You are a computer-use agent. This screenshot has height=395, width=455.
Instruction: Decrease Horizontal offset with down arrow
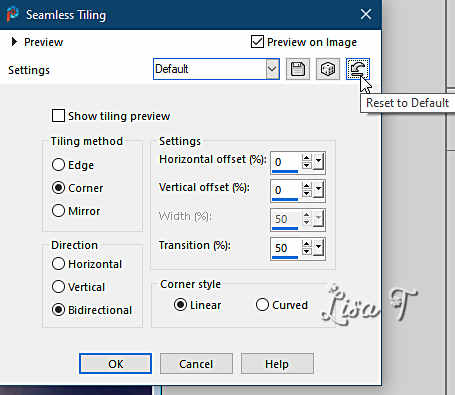click(x=307, y=165)
